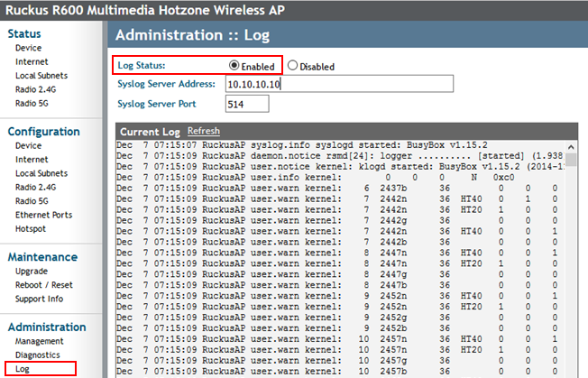Open Administration Diagnostics page
The image size is (588, 378).
pyautogui.click(x=38, y=355)
